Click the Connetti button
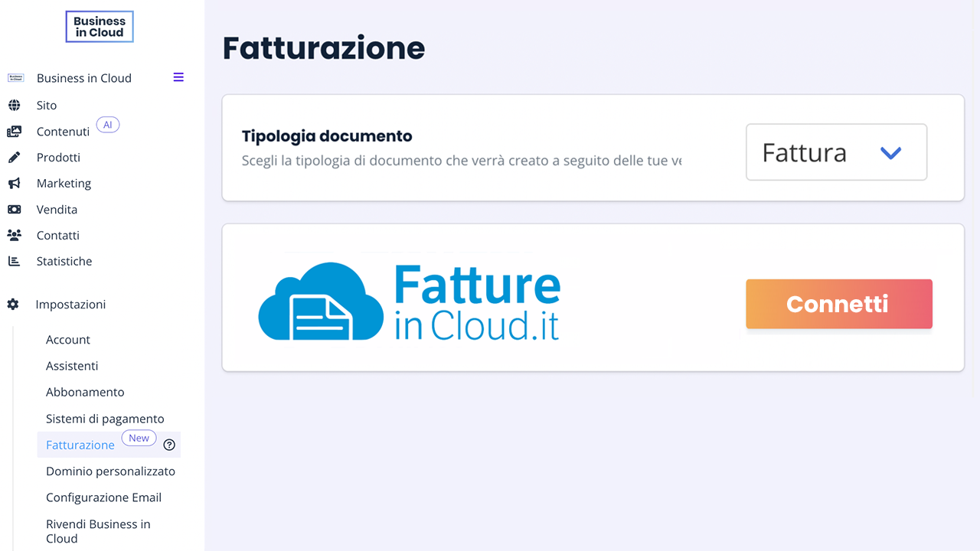 click(839, 304)
